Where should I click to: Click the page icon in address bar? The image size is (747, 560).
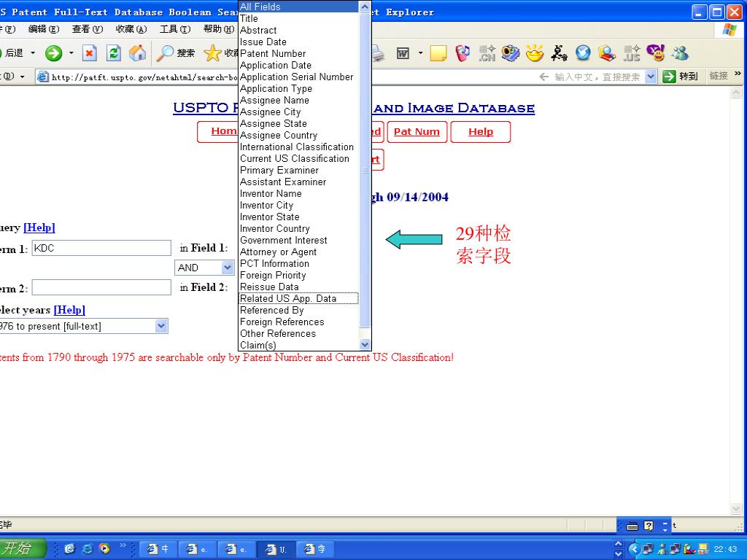pos(43,77)
